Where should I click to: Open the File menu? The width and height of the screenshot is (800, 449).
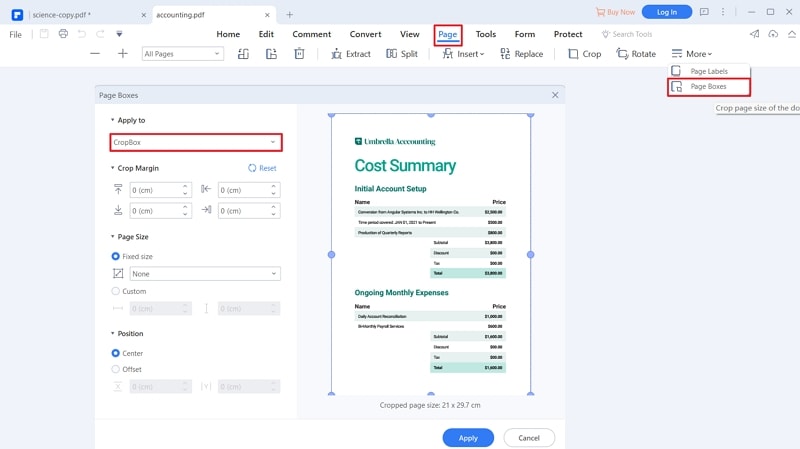click(16, 34)
